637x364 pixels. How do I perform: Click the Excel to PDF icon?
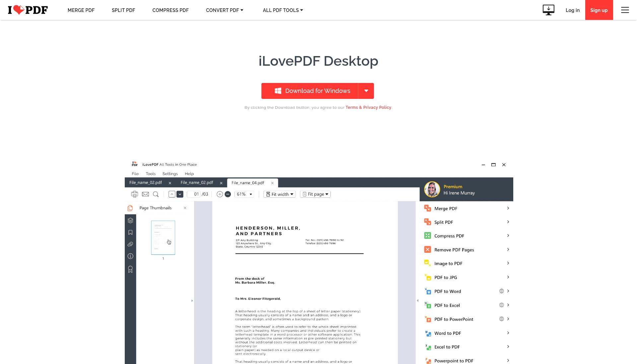[x=428, y=347]
